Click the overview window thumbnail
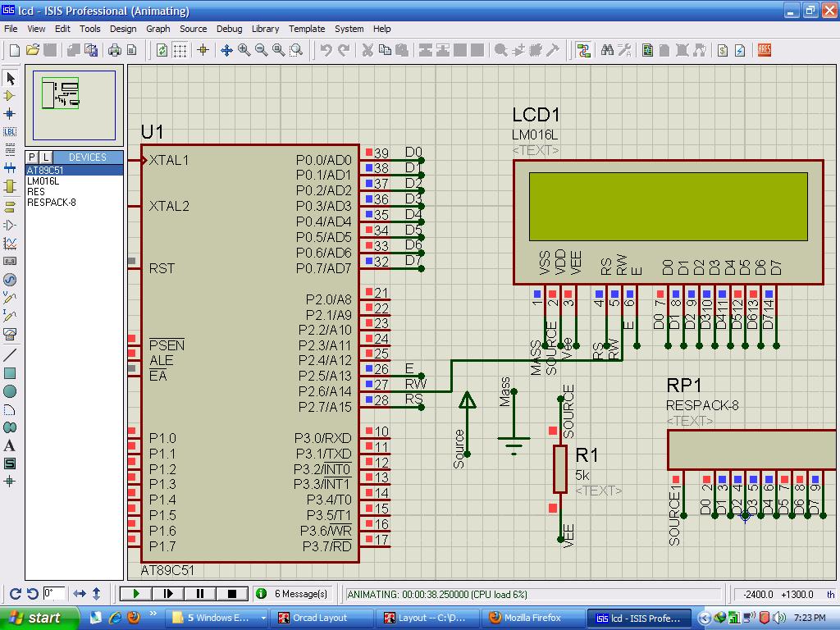Image resolution: width=840 pixels, height=630 pixels. (x=75, y=105)
